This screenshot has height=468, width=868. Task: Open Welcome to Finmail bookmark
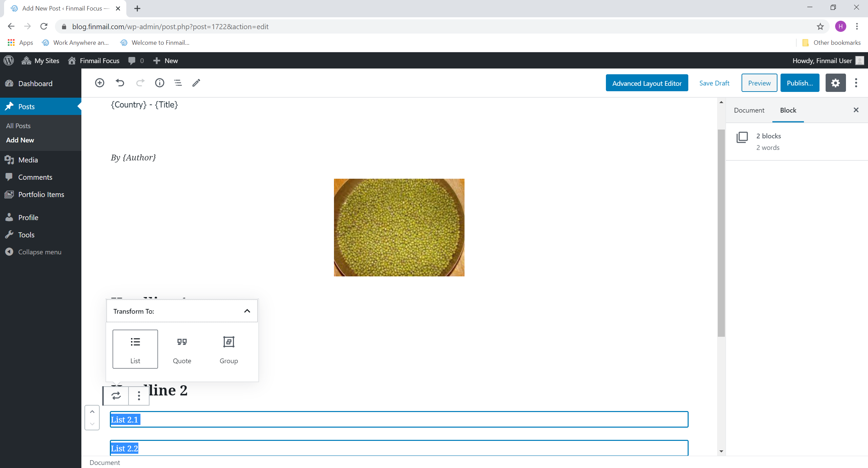pos(155,42)
